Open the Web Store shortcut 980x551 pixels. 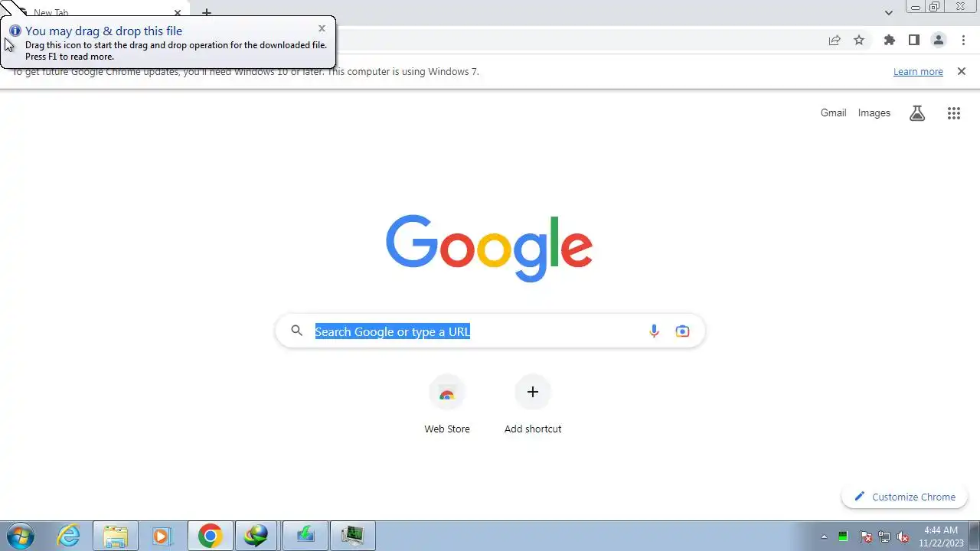pyautogui.click(x=447, y=405)
